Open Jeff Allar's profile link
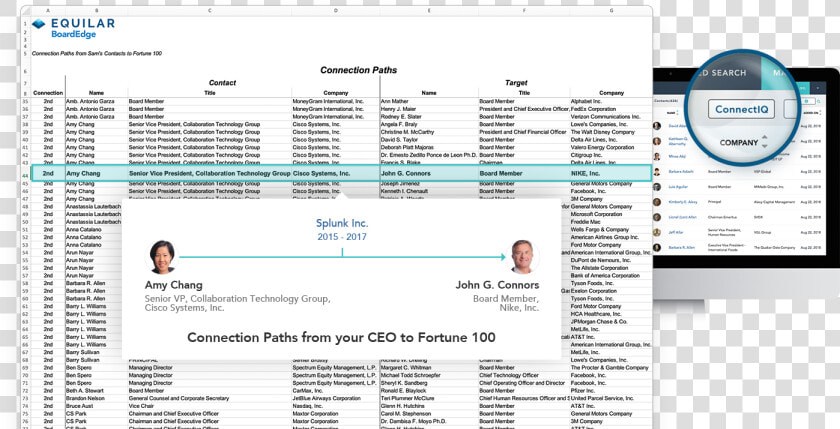Viewport: 840px width, 429px height. pyautogui.click(x=676, y=232)
